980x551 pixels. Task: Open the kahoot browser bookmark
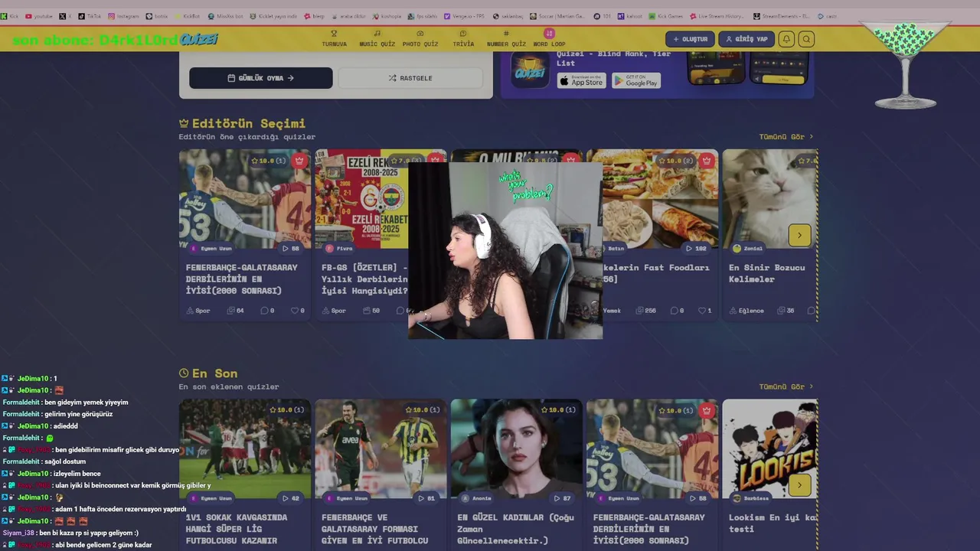pyautogui.click(x=630, y=16)
